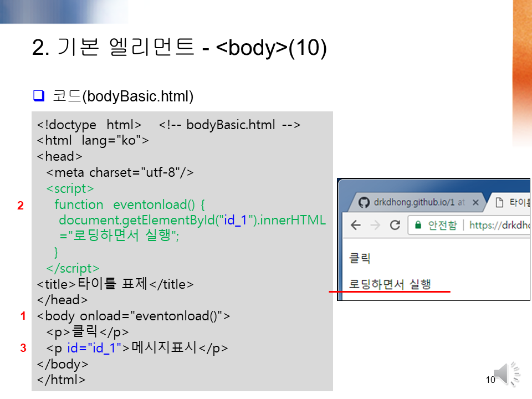Click the blue square bullet before 코드
This screenshot has height=399, width=532.
point(39,96)
